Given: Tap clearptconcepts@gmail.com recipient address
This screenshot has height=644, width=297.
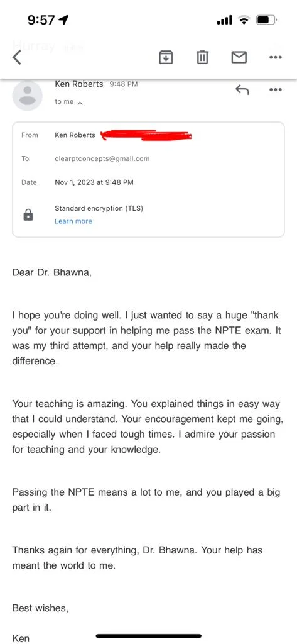Looking at the screenshot, I should (102, 158).
